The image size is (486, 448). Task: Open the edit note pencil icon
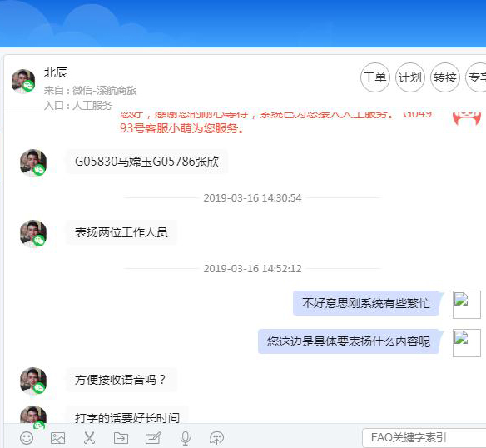tap(153, 438)
